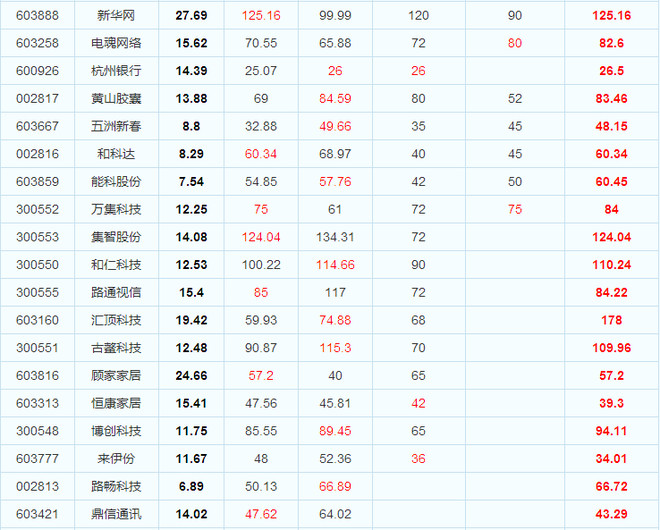This screenshot has width=660, height=530.
Task: Select stock code 603888
Action: click(37, 16)
